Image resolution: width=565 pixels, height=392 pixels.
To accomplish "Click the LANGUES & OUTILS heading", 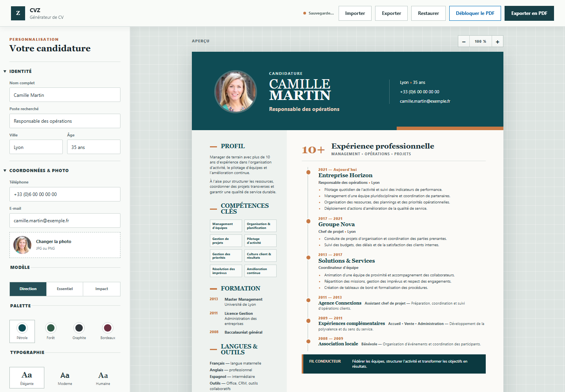I will [239, 349].
